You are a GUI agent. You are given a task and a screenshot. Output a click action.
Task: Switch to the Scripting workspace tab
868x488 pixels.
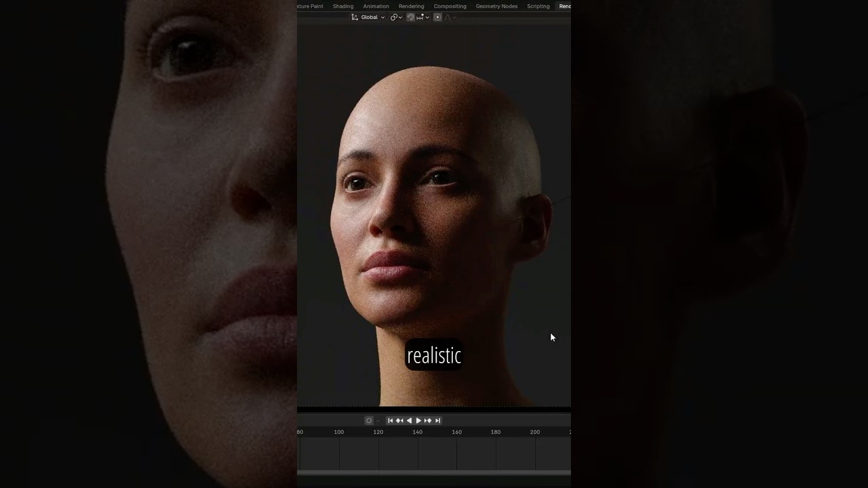[538, 6]
